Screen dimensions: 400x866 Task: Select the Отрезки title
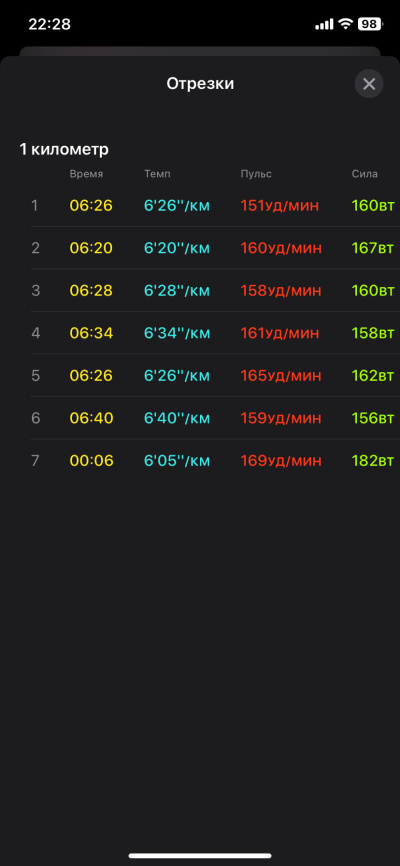coord(200,84)
